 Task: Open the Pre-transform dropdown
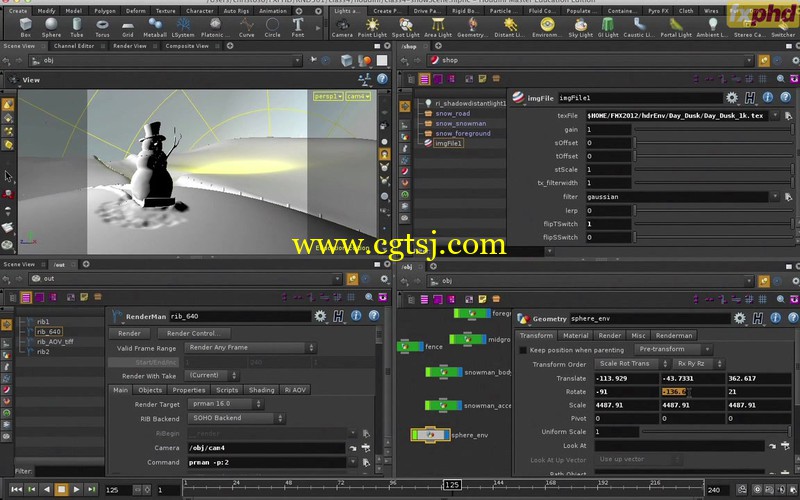coord(673,349)
